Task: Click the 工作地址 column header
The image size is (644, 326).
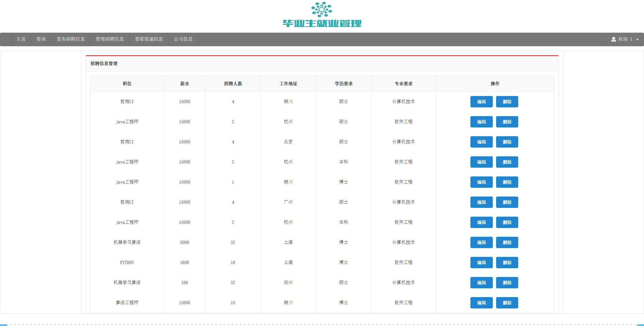Action: pos(288,84)
